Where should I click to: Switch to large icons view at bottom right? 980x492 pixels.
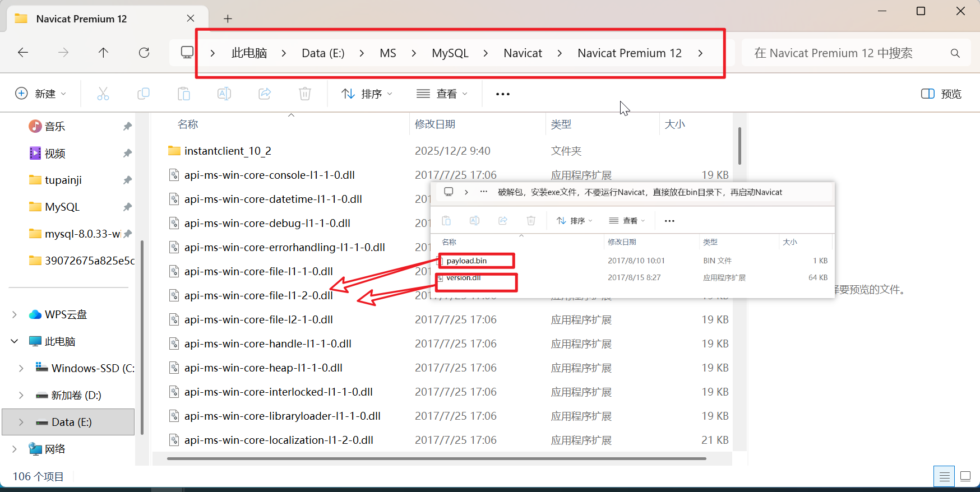pyautogui.click(x=965, y=476)
